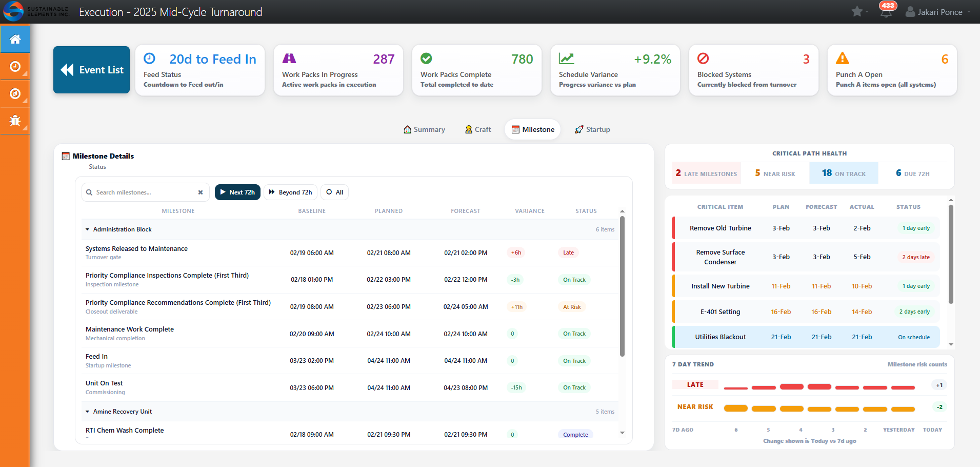Select the Unit On Test milestone

point(350,387)
